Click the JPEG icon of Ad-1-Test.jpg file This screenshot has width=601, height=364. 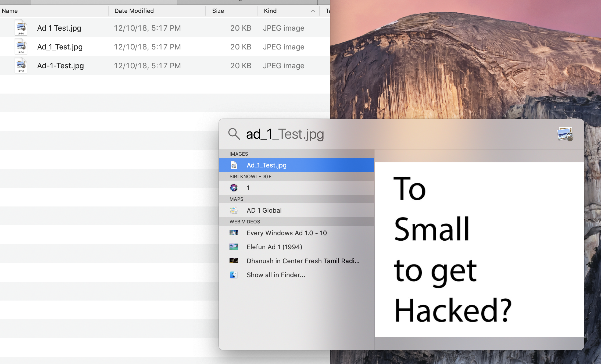click(21, 65)
